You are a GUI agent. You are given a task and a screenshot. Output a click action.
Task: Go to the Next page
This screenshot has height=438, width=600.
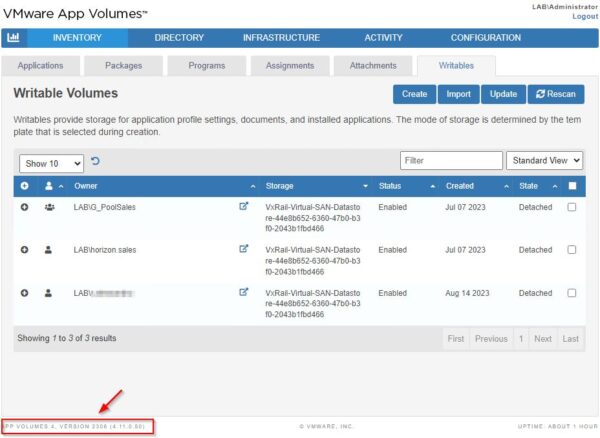tap(543, 339)
